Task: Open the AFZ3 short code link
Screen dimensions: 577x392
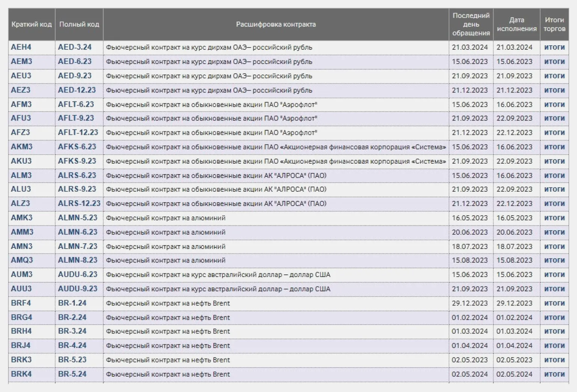Action: click(20, 133)
